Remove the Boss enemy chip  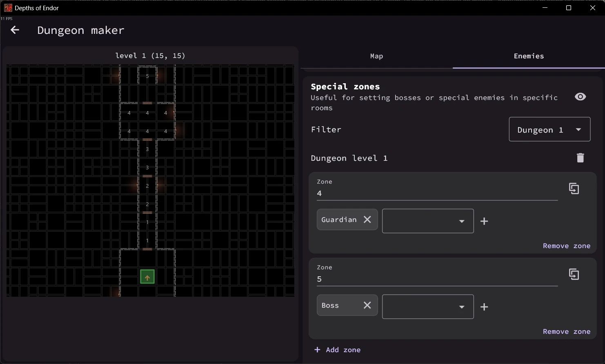[x=367, y=305]
